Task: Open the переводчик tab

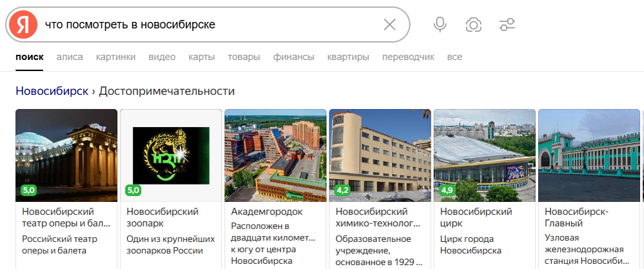Action: tap(408, 57)
